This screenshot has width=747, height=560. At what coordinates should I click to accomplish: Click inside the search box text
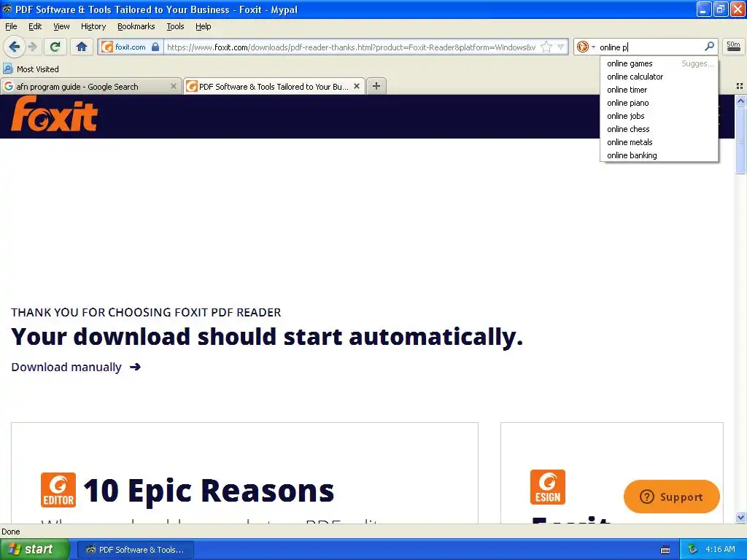[x=650, y=47]
